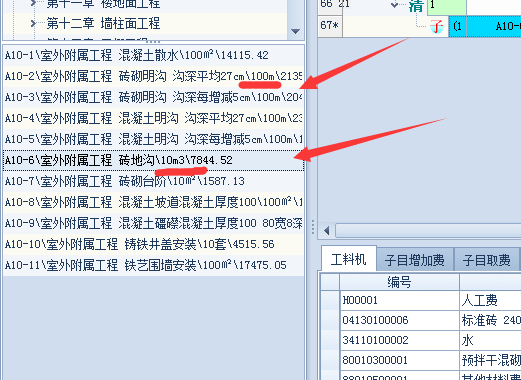Click the 水 material name cell
The height and width of the screenshot is (380, 521).
coord(490,340)
